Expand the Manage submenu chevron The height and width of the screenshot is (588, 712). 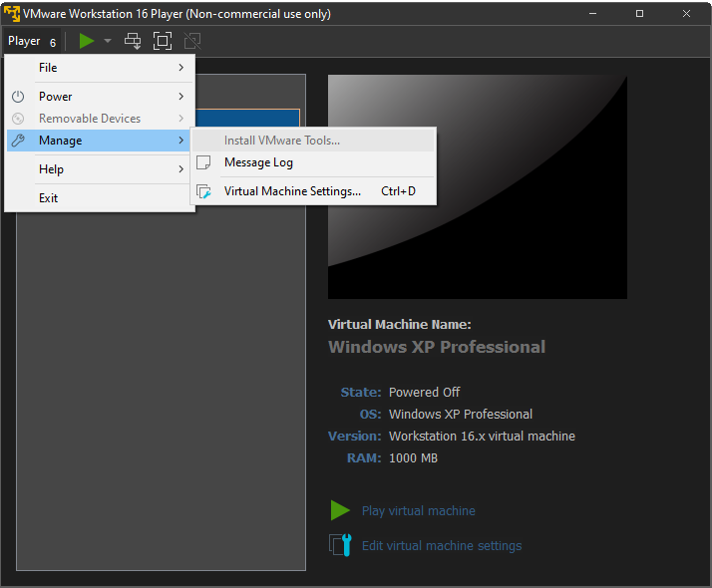181,141
